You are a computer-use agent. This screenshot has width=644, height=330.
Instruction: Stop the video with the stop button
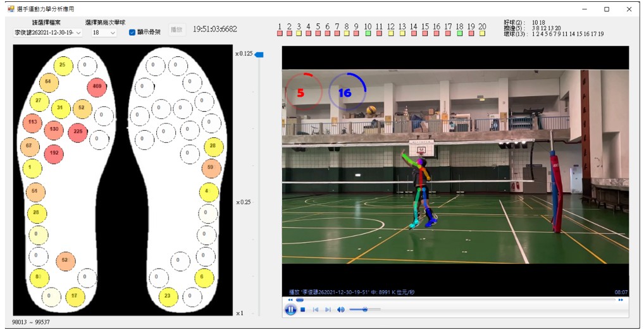pyautogui.click(x=303, y=310)
